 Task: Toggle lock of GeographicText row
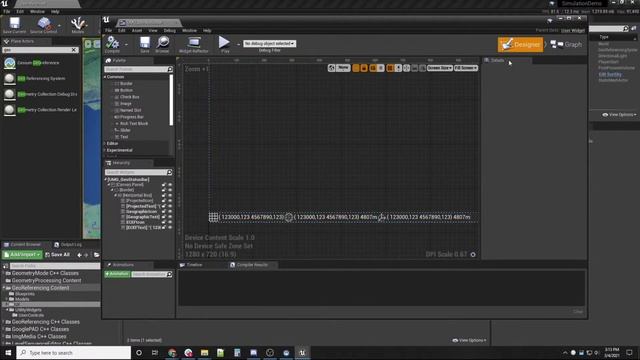pyautogui.click(x=164, y=217)
